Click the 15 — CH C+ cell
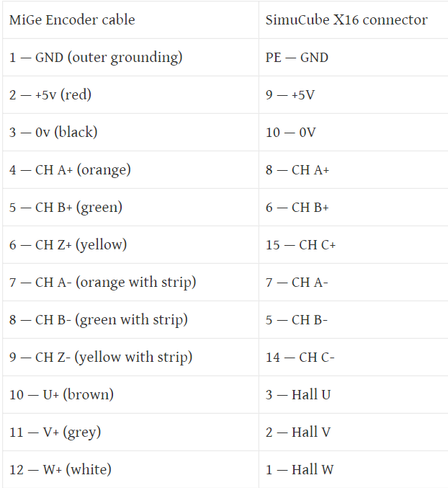 coord(354,245)
